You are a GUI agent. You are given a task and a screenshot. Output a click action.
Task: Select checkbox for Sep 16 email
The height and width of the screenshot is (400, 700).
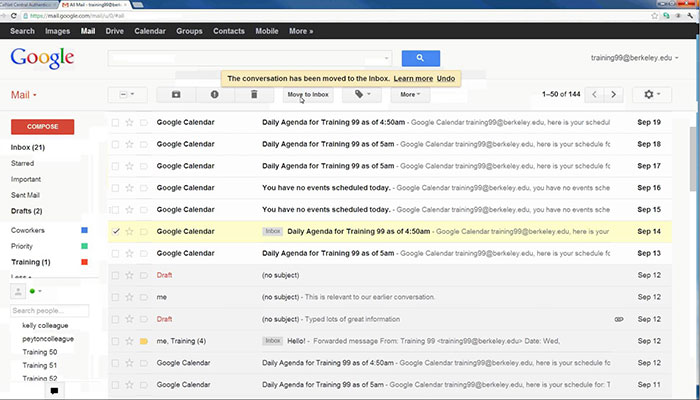pos(115,188)
